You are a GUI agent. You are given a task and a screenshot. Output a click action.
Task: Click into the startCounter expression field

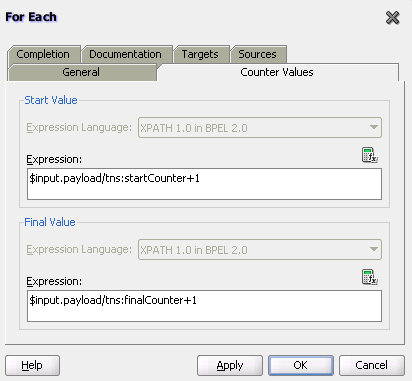[204, 184]
